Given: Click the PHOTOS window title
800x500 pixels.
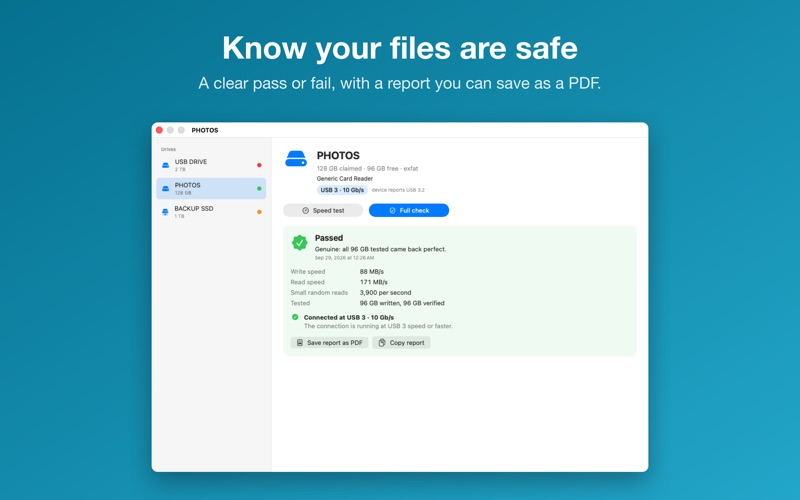Looking at the screenshot, I should coord(205,130).
